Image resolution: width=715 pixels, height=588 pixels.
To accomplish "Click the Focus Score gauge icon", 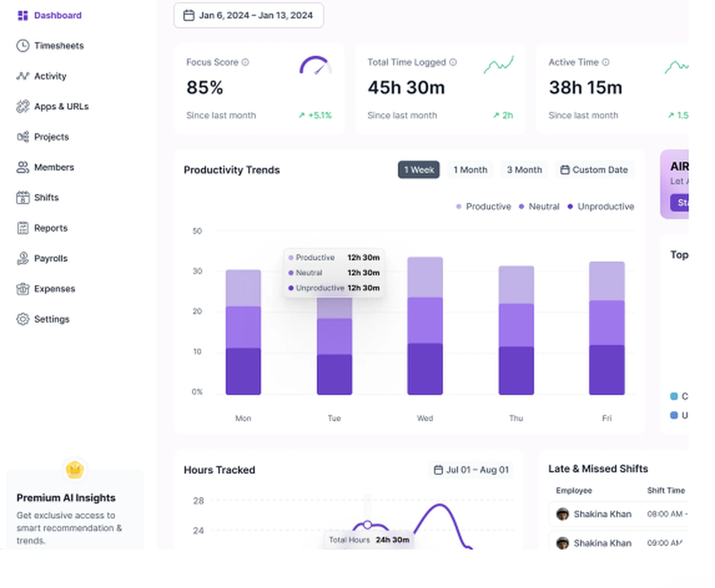I will [x=315, y=65].
